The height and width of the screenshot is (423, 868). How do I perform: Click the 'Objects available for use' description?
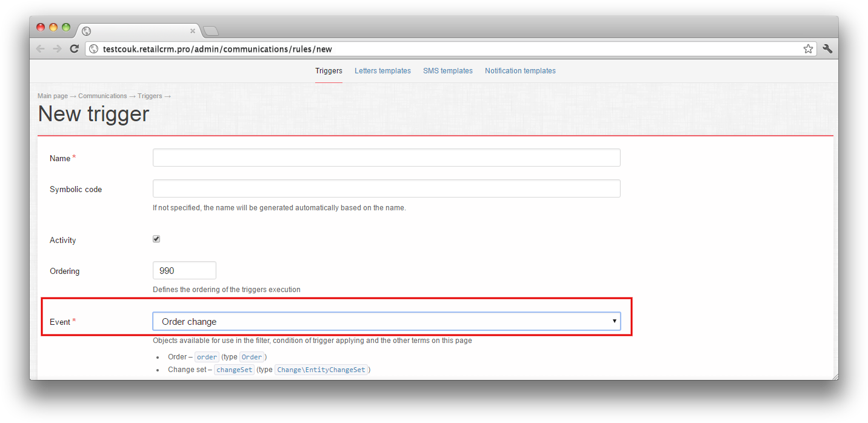point(312,341)
